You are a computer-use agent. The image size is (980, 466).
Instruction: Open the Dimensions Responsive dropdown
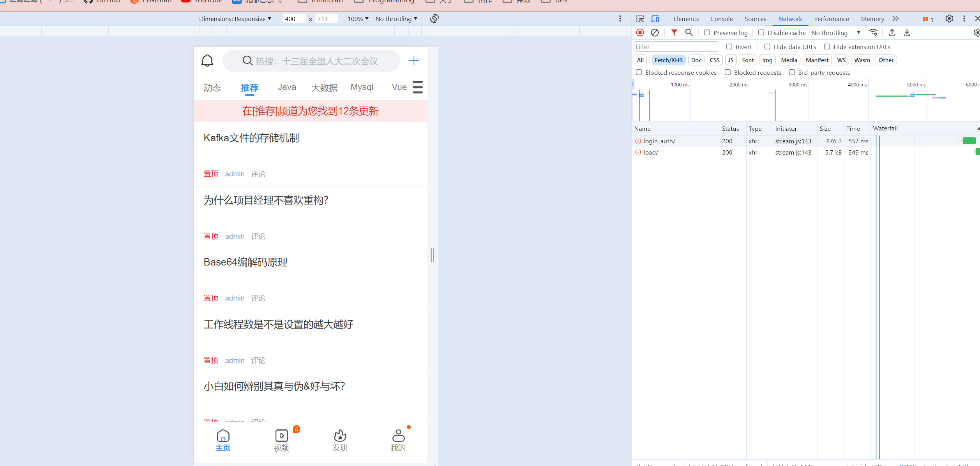[x=235, y=19]
